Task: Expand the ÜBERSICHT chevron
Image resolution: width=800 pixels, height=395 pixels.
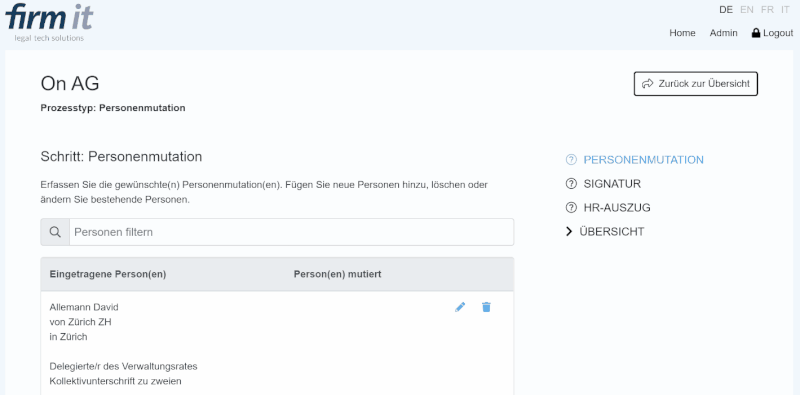Action: click(569, 232)
